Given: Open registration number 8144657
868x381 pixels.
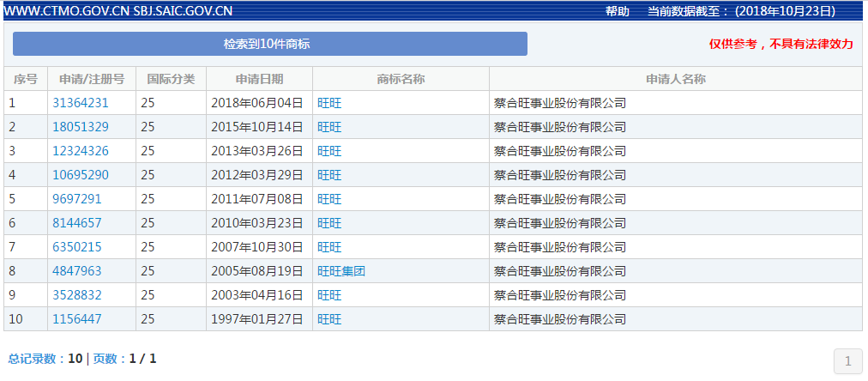Looking at the screenshot, I should [x=77, y=223].
